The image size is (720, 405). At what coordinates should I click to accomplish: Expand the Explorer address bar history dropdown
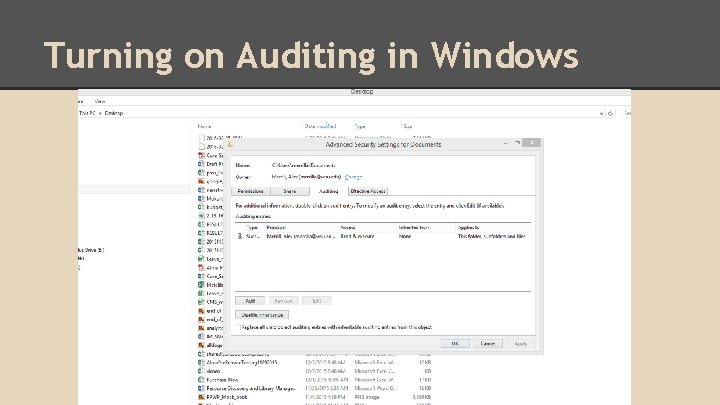[x=601, y=113]
